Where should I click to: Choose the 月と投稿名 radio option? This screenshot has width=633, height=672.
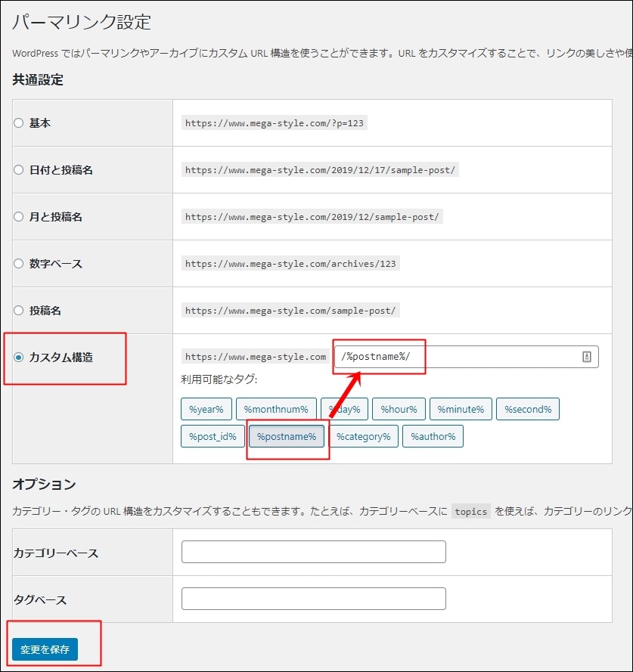point(19,217)
